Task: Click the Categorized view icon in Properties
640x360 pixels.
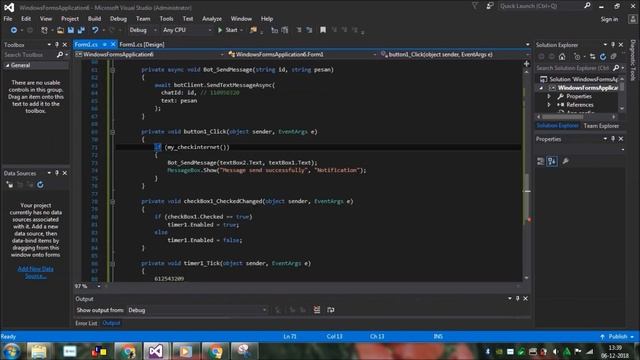Action: click(541, 162)
